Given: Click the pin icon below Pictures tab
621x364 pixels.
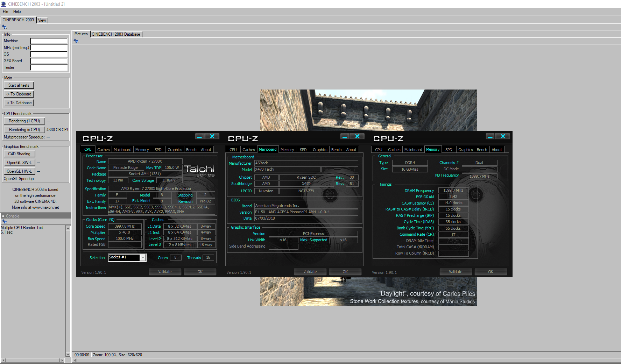Looking at the screenshot, I should point(76,41).
